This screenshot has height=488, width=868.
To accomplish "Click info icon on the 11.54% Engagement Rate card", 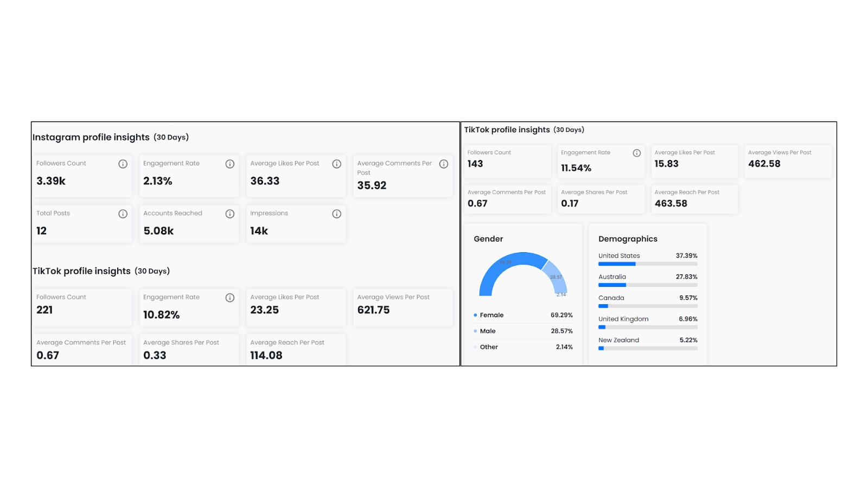I will pos(637,153).
